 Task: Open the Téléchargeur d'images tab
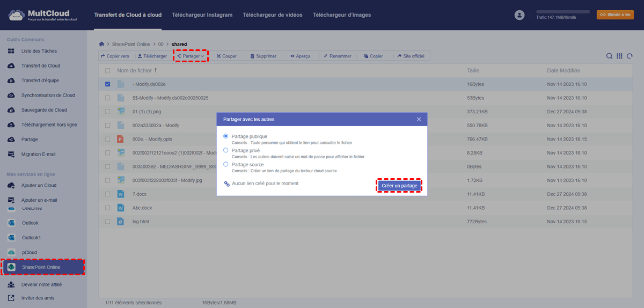coord(342,15)
